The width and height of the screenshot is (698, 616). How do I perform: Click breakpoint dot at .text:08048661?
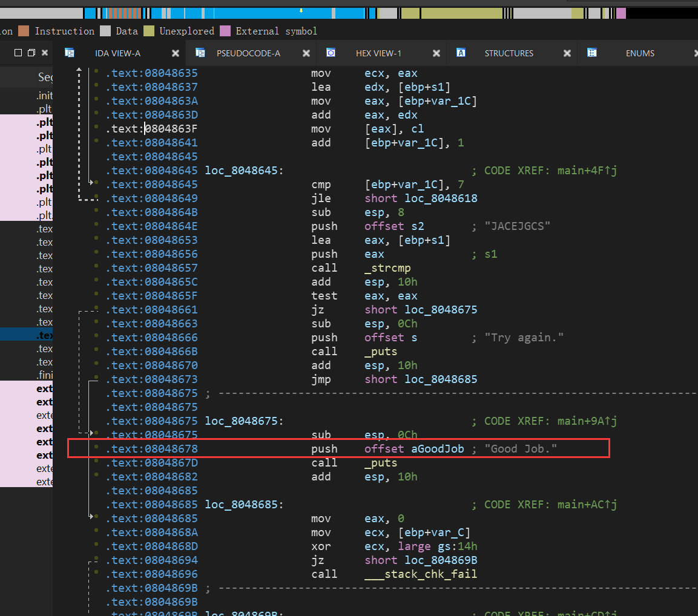pyautogui.click(x=97, y=308)
